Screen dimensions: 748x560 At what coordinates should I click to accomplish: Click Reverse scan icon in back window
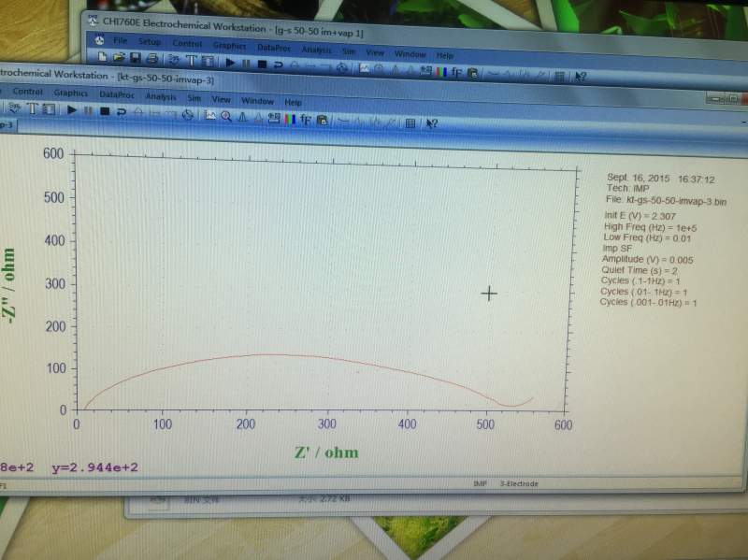click(278, 65)
